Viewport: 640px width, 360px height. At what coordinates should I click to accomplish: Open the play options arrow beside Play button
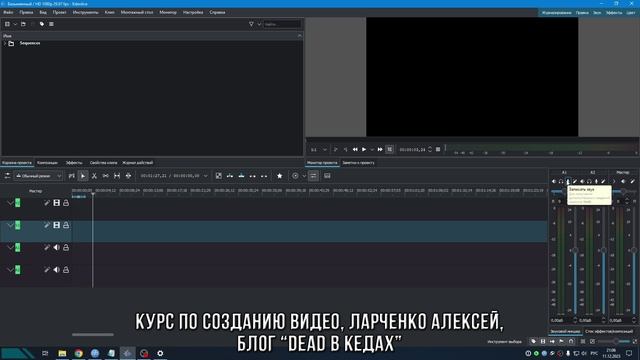(372, 150)
